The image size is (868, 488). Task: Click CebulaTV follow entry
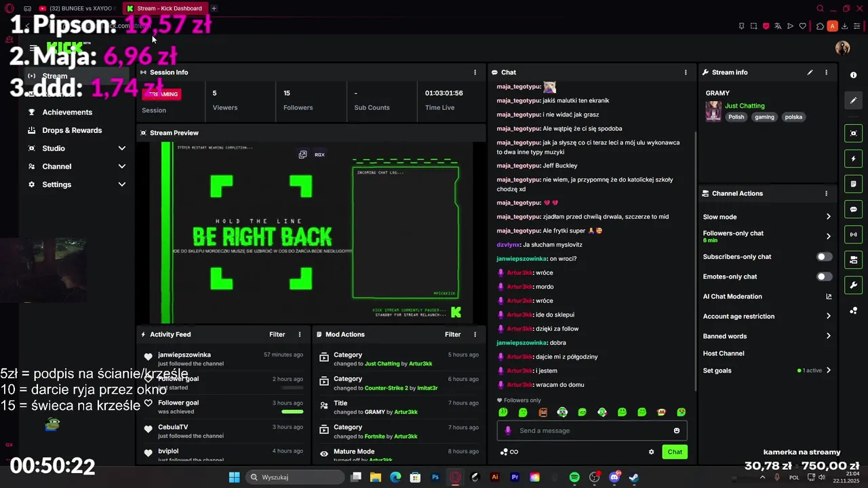[223, 431]
